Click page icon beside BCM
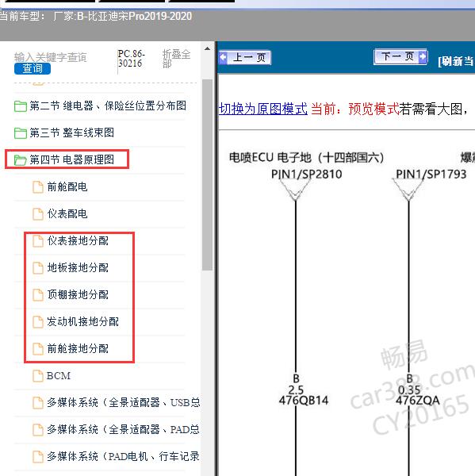Screen dimensions: 475x476 click(x=38, y=376)
